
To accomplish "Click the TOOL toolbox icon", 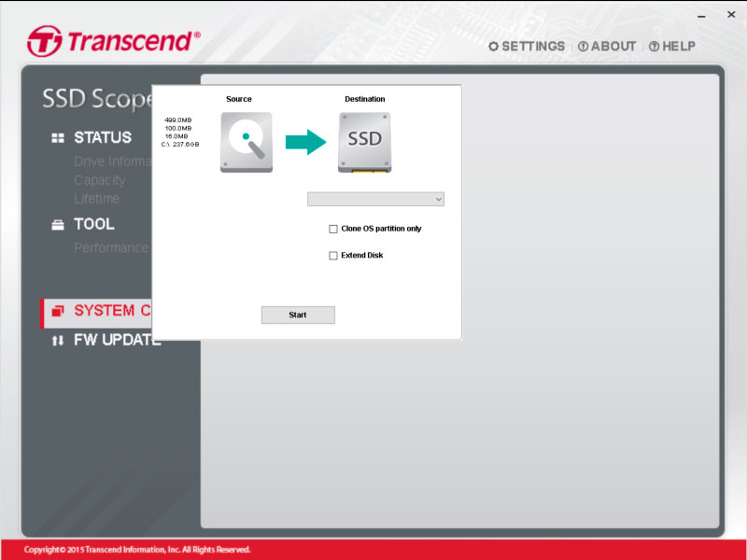I will (58, 225).
